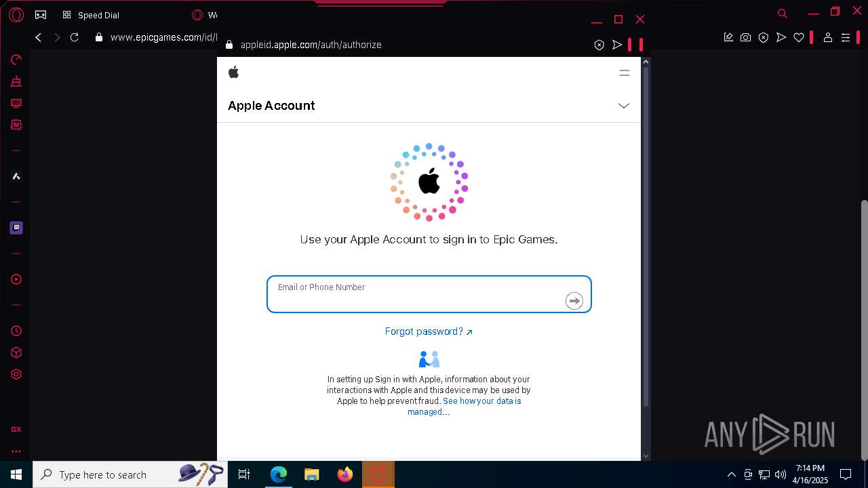The width and height of the screenshot is (868, 488).
Task: Open the Pinboards icon in main toolbar
Action: [x=728, y=37]
